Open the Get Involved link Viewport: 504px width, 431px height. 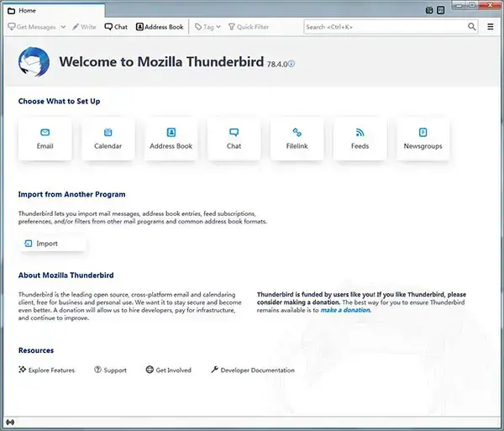click(169, 370)
